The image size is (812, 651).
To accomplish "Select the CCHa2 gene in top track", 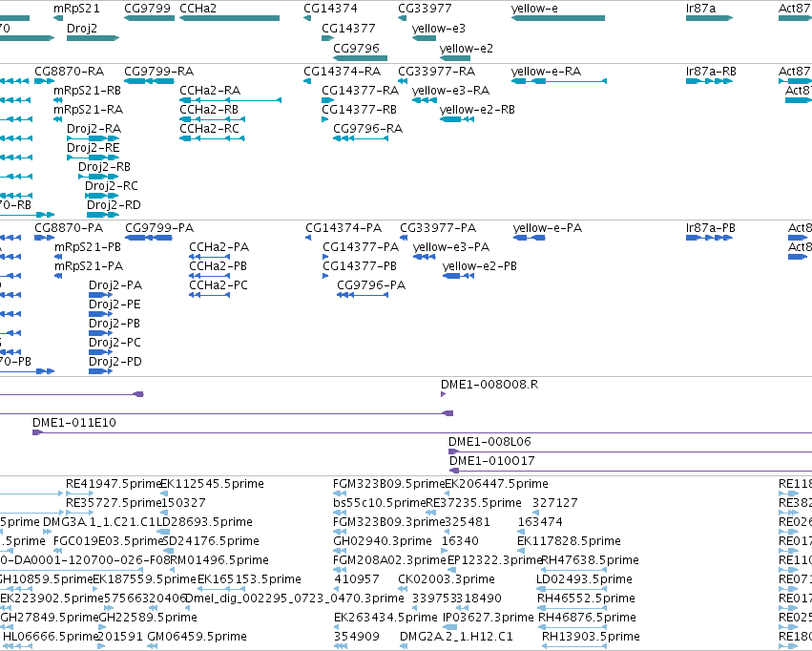I will (x=229, y=18).
